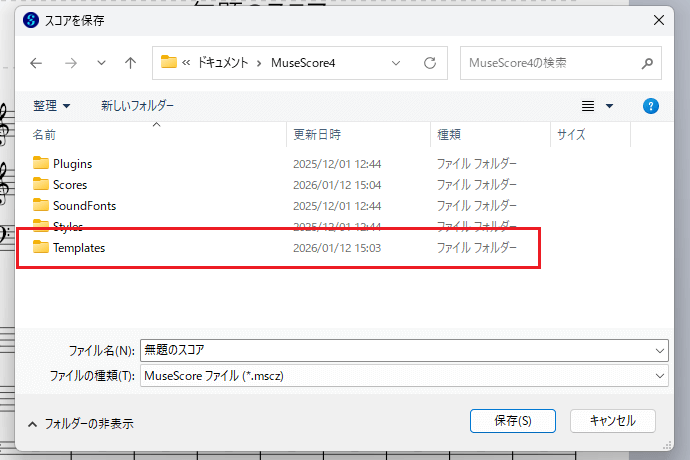690x460 pixels.
Task: Go up one folder level
Action: 130,63
